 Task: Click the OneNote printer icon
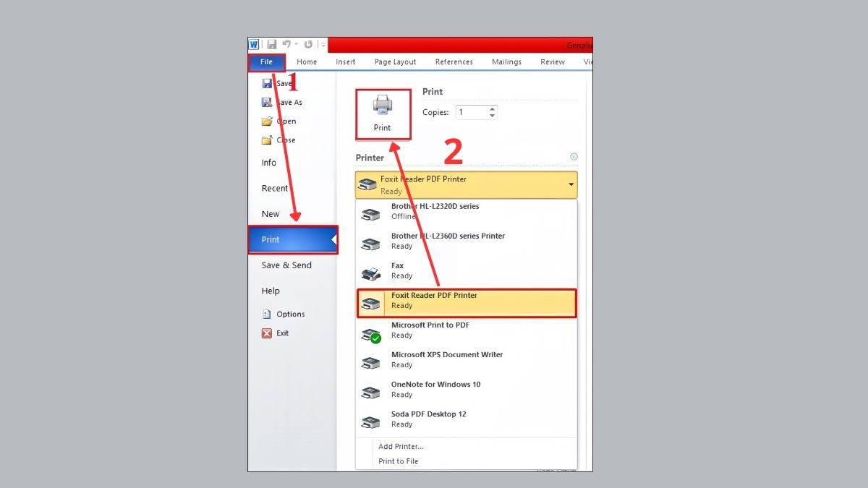(370, 393)
